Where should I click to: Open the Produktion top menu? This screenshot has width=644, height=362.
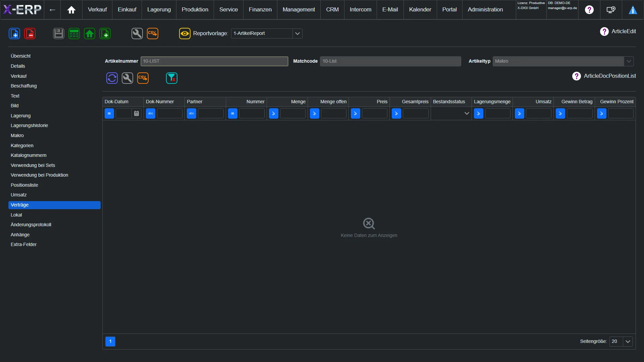point(195,10)
